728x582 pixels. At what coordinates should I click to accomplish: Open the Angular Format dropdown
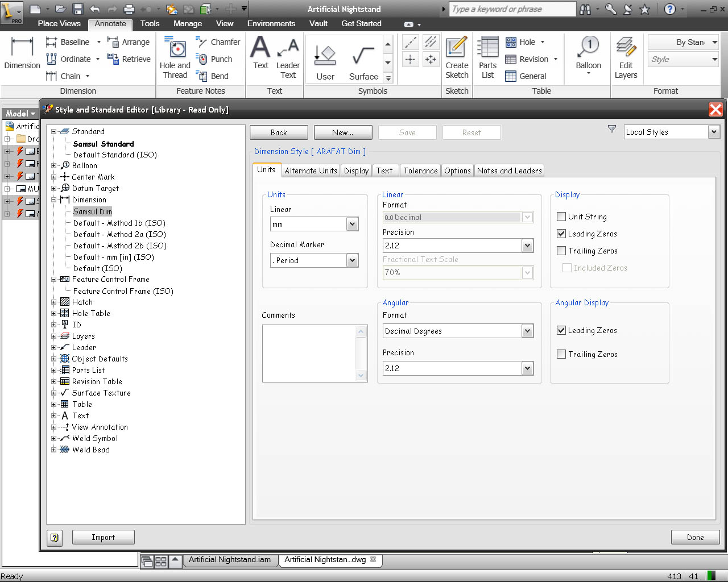[x=527, y=331]
